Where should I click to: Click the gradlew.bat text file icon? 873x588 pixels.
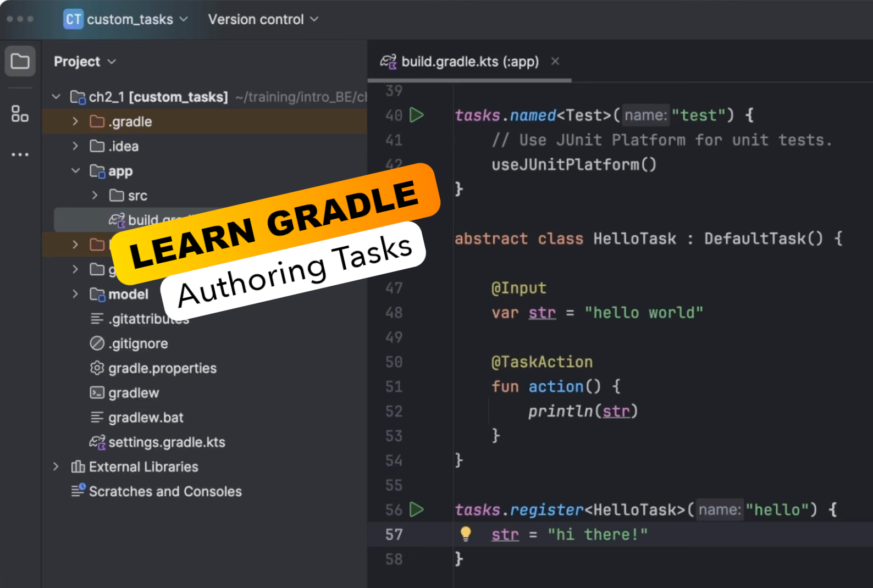(97, 418)
